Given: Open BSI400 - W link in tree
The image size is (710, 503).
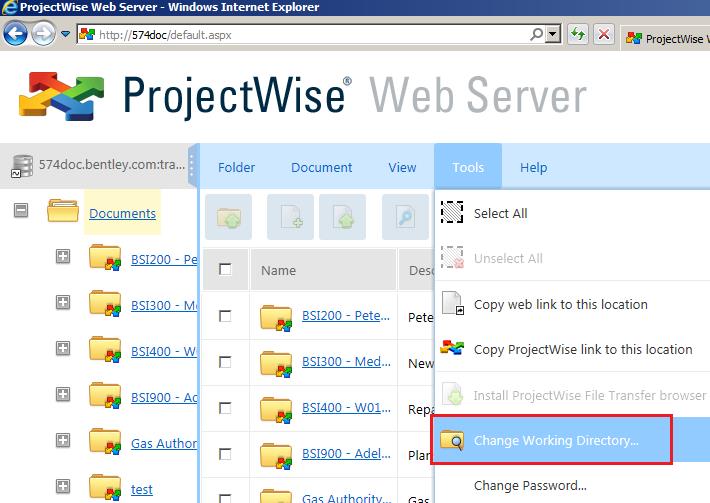Looking at the screenshot, I should tap(164, 352).
